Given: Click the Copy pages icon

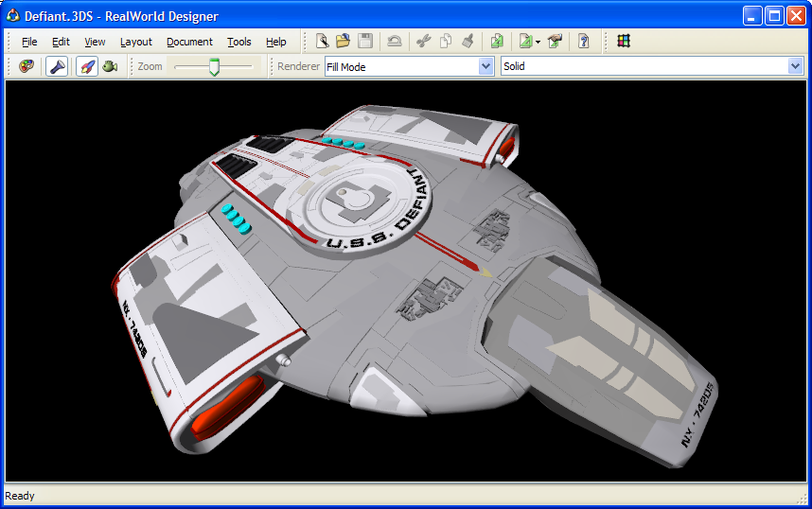Looking at the screenshot, I should 446,41.
